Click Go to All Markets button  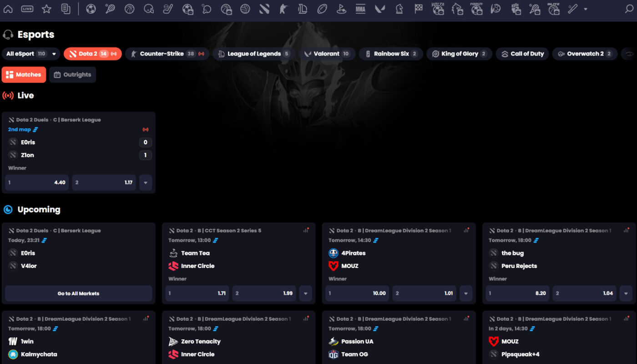[78, 293]
